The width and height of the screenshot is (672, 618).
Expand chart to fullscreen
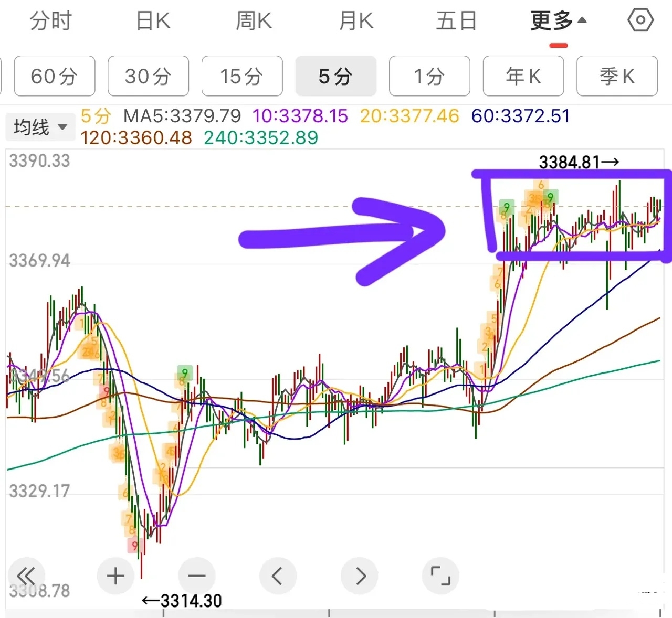pos(440,576)
